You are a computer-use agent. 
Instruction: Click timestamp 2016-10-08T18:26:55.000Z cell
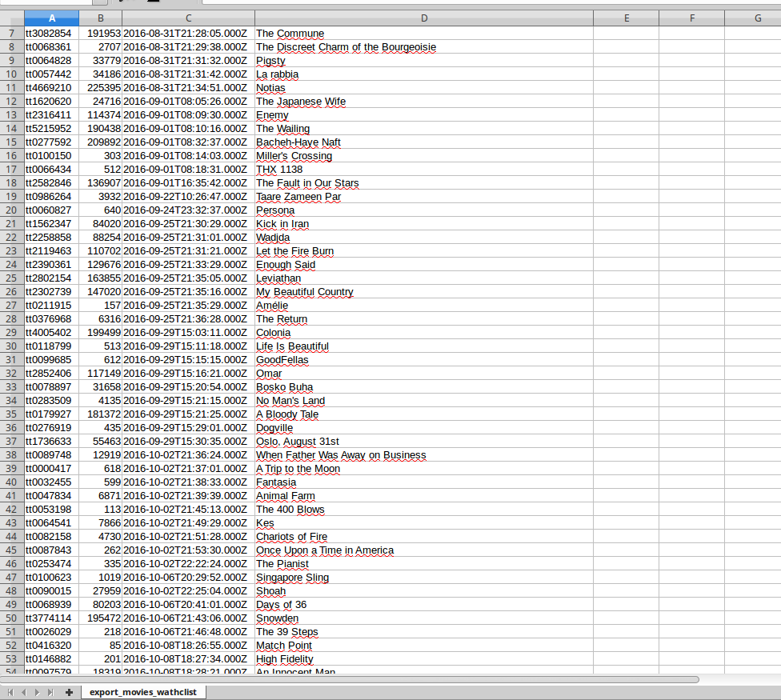pos(188,646)
